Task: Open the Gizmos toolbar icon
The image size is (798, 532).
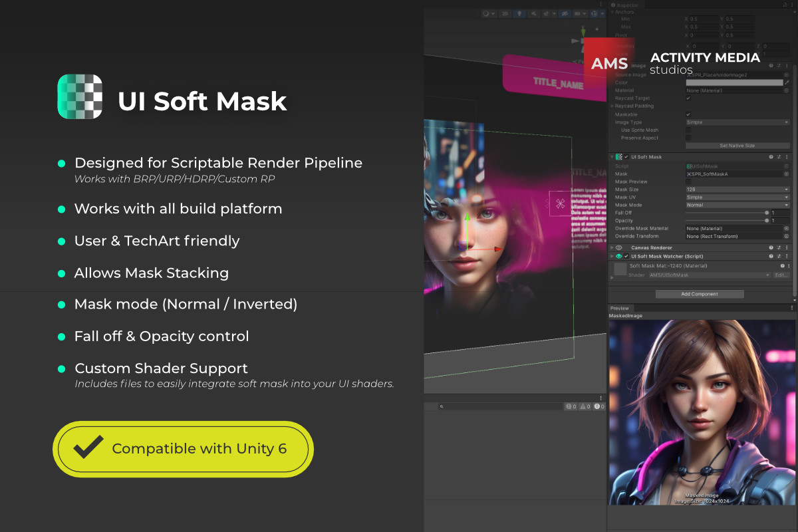Action: (x=594, y=13)
